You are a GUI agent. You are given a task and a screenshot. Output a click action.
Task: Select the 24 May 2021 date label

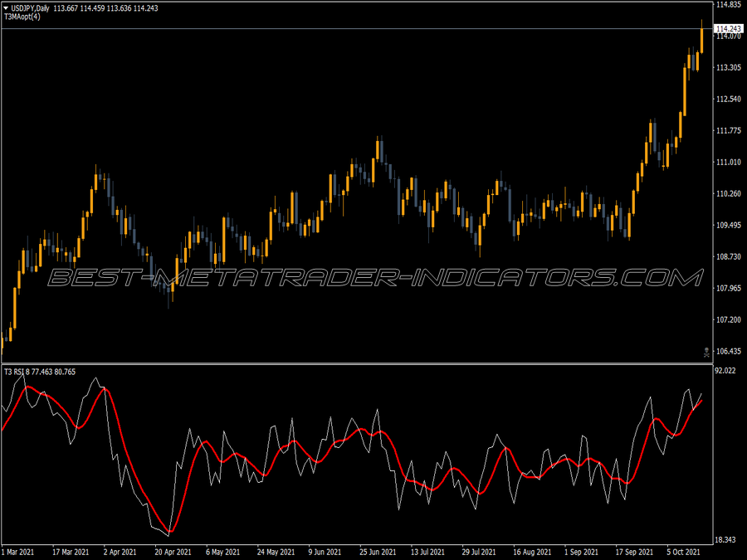click(x=276, y=553)
